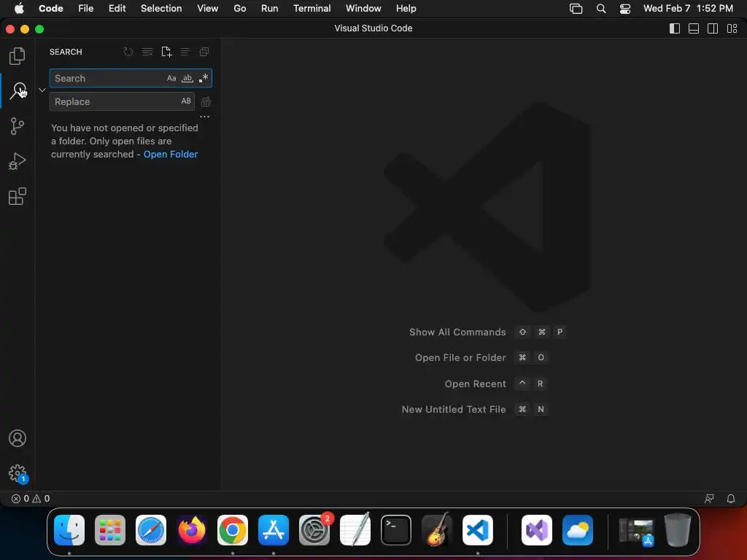Launch Google Chrome from the Dock
This screenshot has height=560, width=747.
click(233, 530)
